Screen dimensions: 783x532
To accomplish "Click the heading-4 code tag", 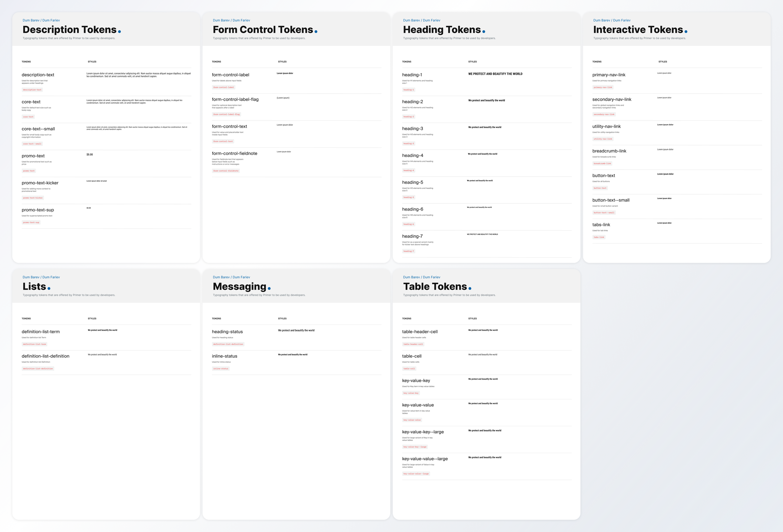I will coord(408,170).
